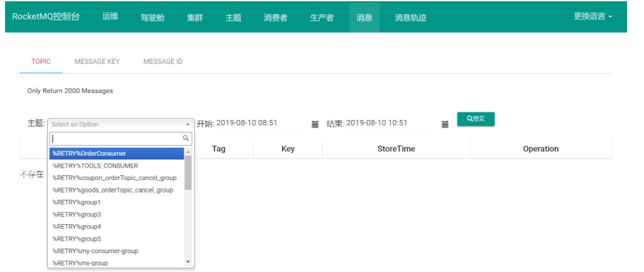Choose %RETRY%coupon_orderTopic_cancel_group option

pos(117,178)
